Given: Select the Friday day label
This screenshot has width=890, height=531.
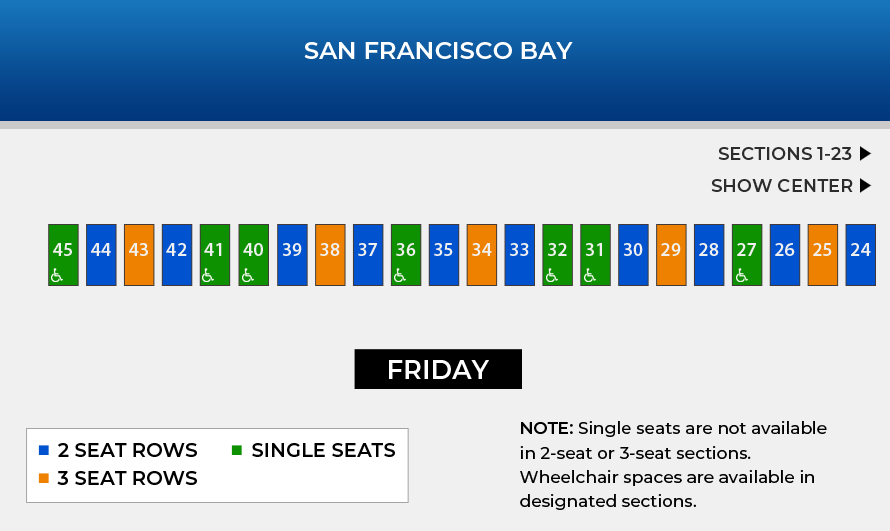Looking at the screenshot, I should point(438,369).
